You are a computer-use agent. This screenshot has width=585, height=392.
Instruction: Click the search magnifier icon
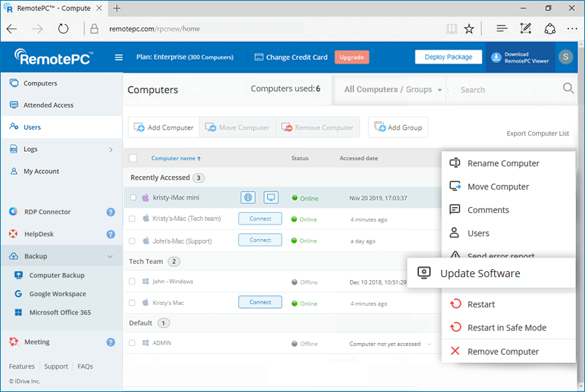coord(568,89)
